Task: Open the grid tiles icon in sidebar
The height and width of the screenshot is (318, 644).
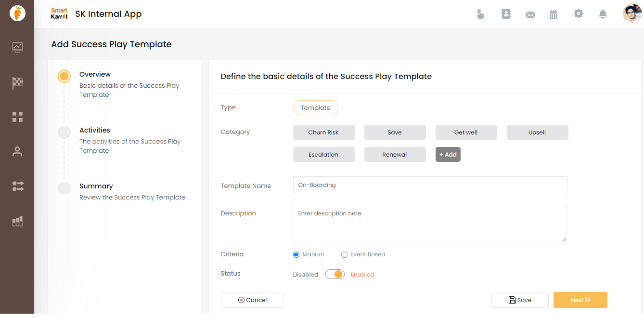Action: pyautogui.click(x=17, y=117)
